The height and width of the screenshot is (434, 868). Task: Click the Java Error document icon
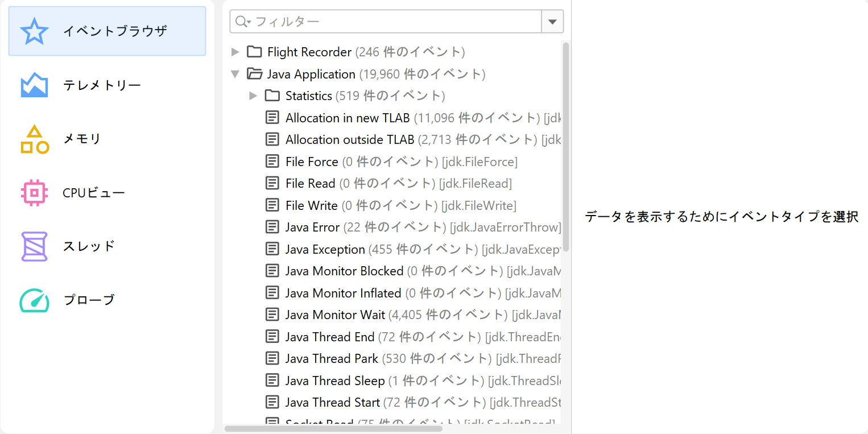(273, 227)
